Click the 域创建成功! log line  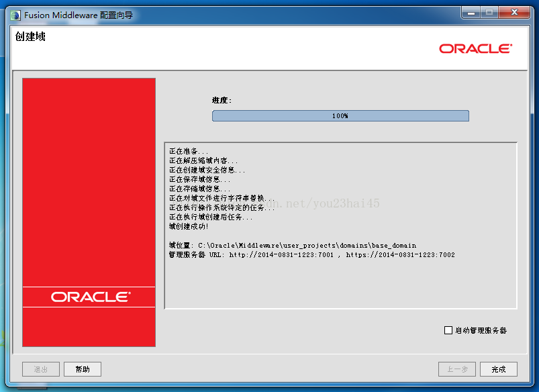(189, 227)
